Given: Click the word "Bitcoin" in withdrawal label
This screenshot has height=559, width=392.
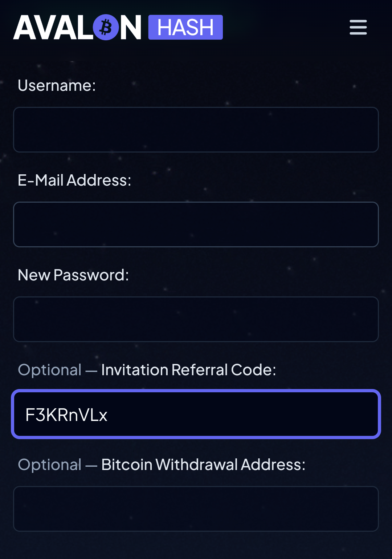Looking at the screenshot, I should pos(127,465).
